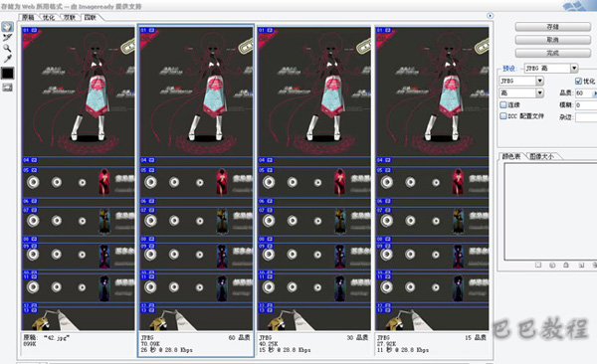The height and width of the screenshot is (364, 597).
Task: Click the 存储 save button
Action: click(x=553, y=27)
